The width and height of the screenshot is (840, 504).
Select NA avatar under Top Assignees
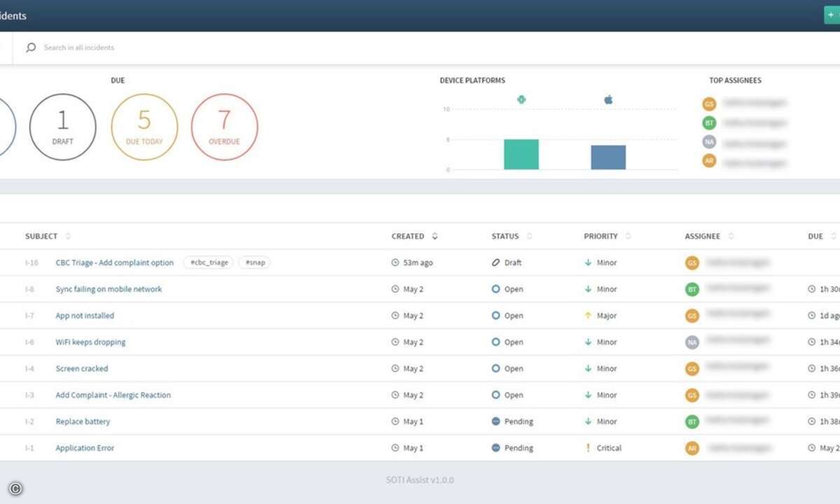pos(709,142)
